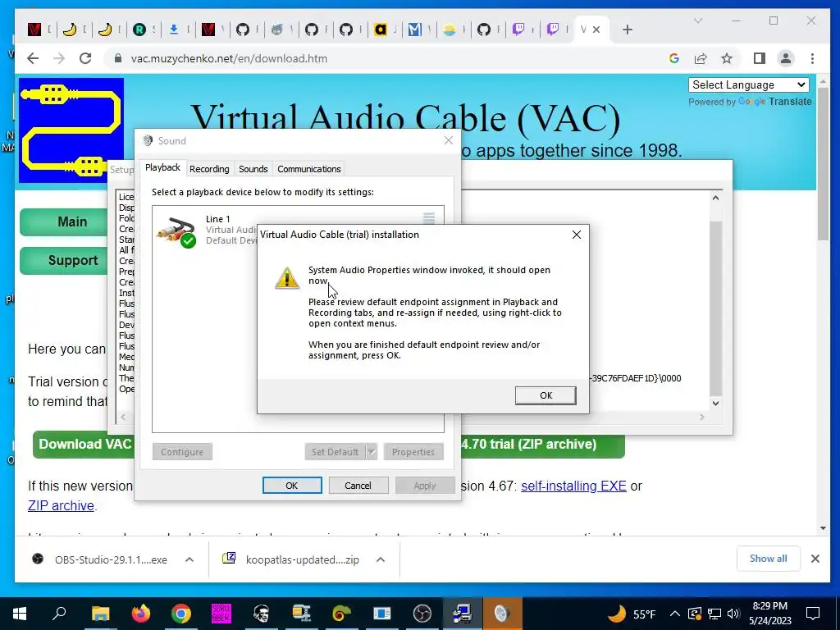Screen dimensions: 840x630
Task: Open Firefox from taskbar
Action: point(141,614)
